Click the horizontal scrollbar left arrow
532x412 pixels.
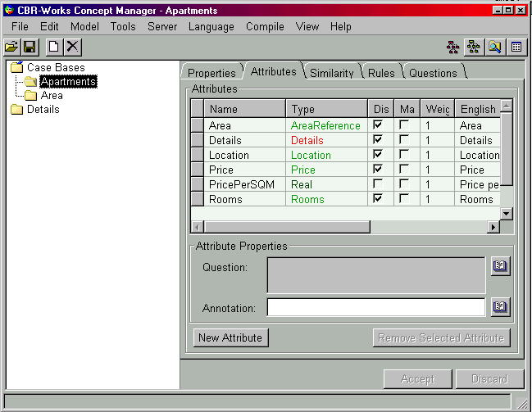198,227
